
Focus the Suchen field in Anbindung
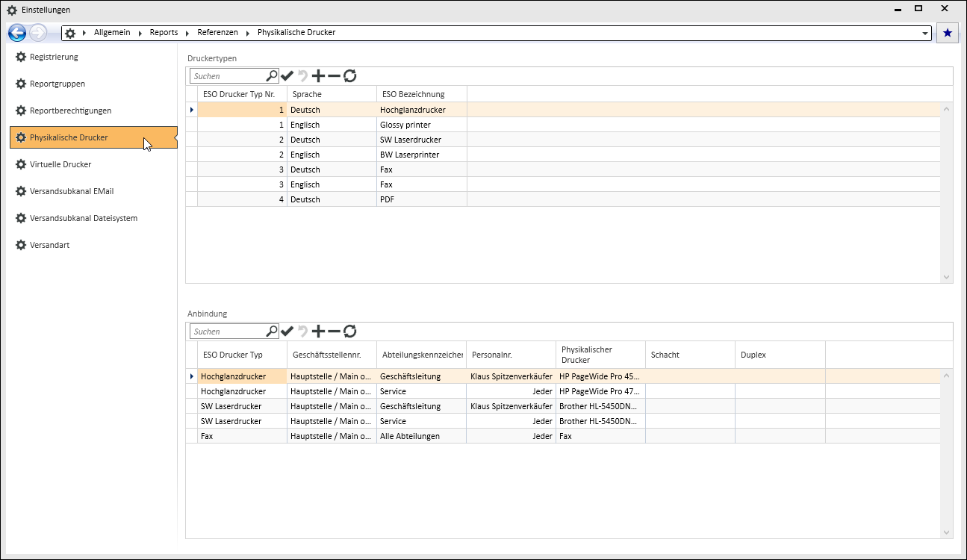(228, 331)
